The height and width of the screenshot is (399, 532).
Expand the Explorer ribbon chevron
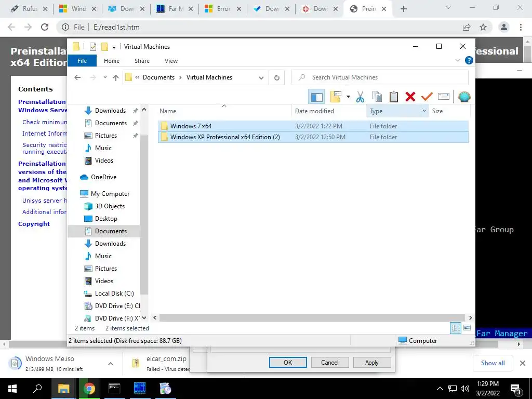pos(458,60)
